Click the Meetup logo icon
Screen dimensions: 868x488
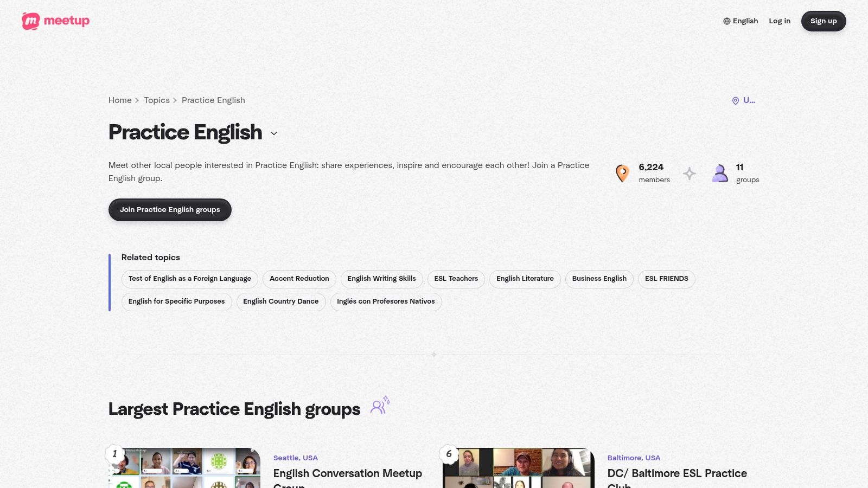(30, 21)
